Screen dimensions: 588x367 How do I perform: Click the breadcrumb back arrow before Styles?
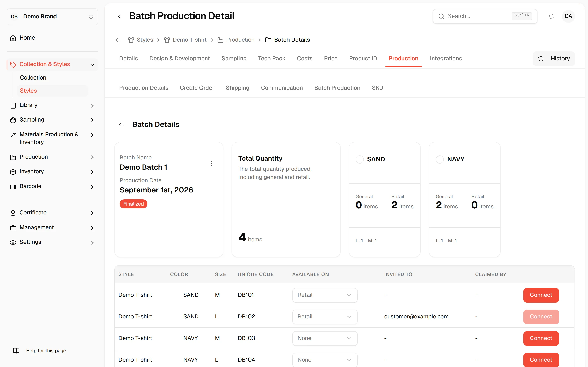pyautogui.click(x=118, y=40)
